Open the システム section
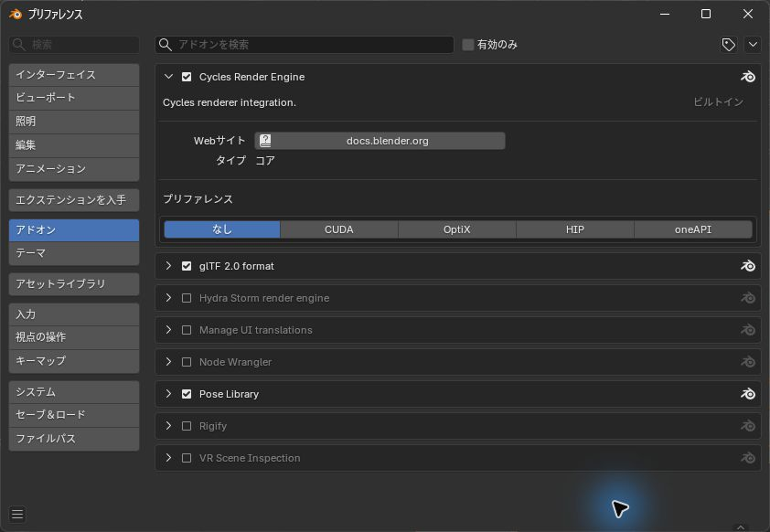This screenshot has height=532, width=770. tap(74, 392)
